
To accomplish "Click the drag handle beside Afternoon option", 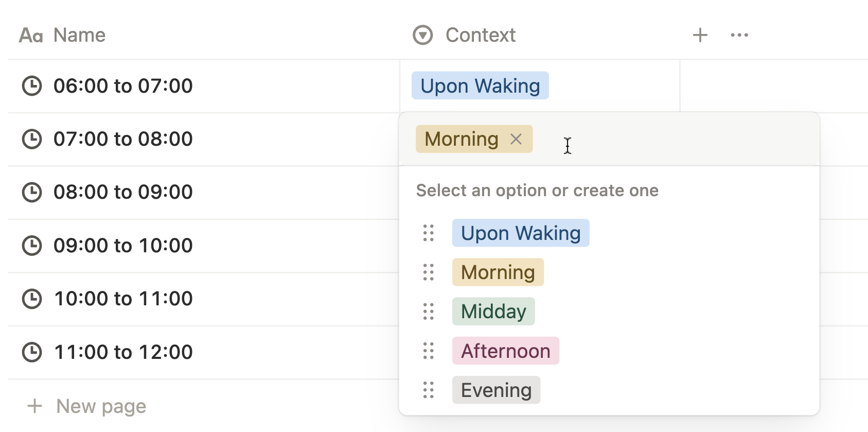I will [428, 351].
